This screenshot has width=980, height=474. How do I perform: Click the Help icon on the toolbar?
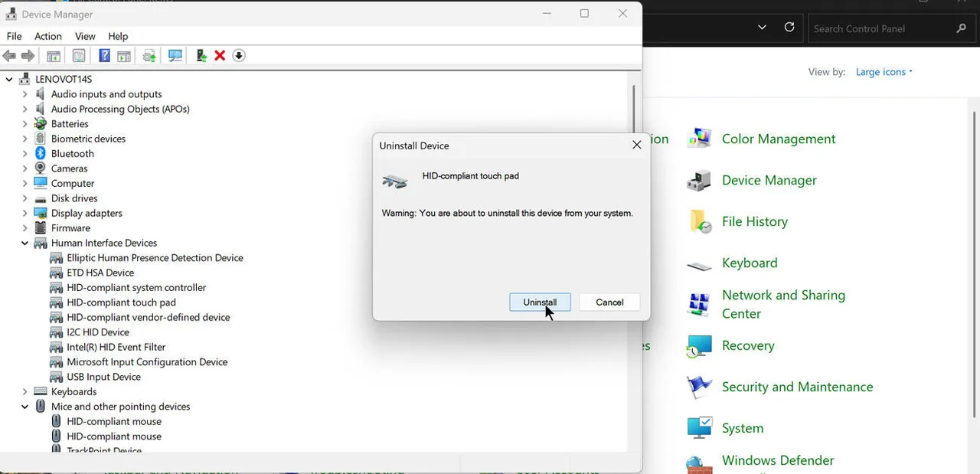pyautogui.click(x=104, y=55)
